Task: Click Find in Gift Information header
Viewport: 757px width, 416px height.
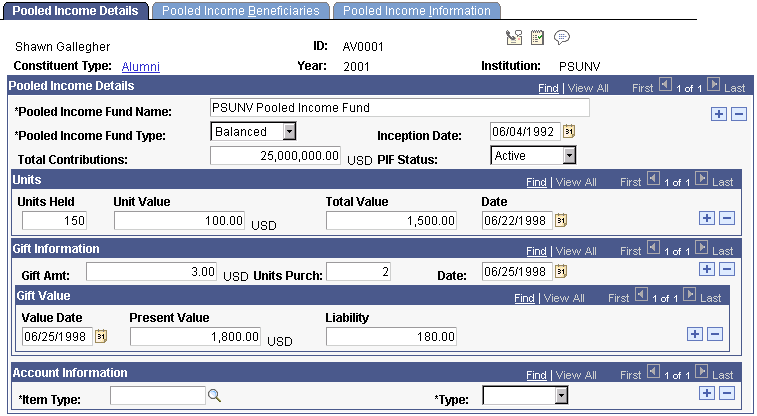Action: click(536, 251)
